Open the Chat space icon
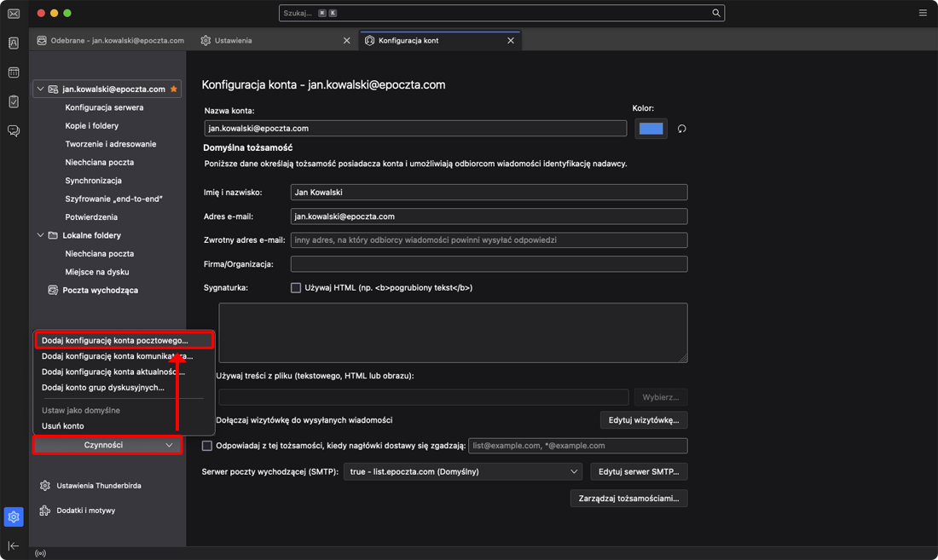This screenshot has width=938, height=560. pos(14,131)
